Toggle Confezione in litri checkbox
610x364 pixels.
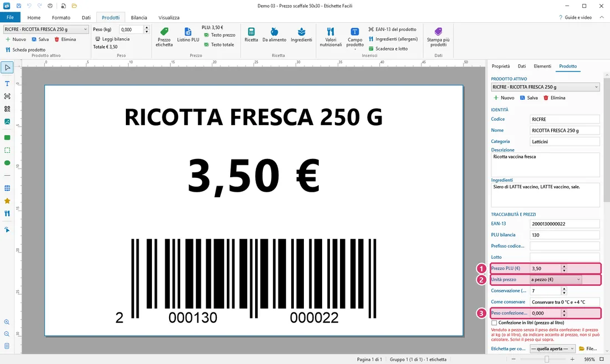click(494, 323)
